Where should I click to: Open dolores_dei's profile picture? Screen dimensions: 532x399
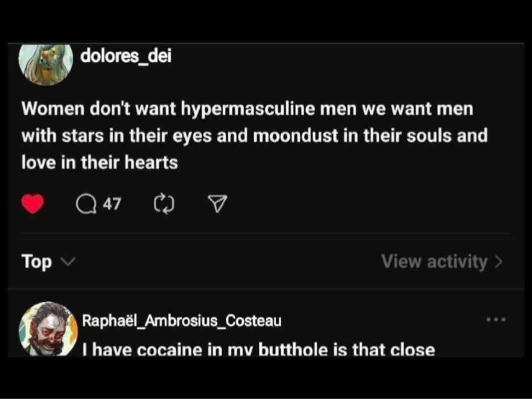tap(45, 63)
